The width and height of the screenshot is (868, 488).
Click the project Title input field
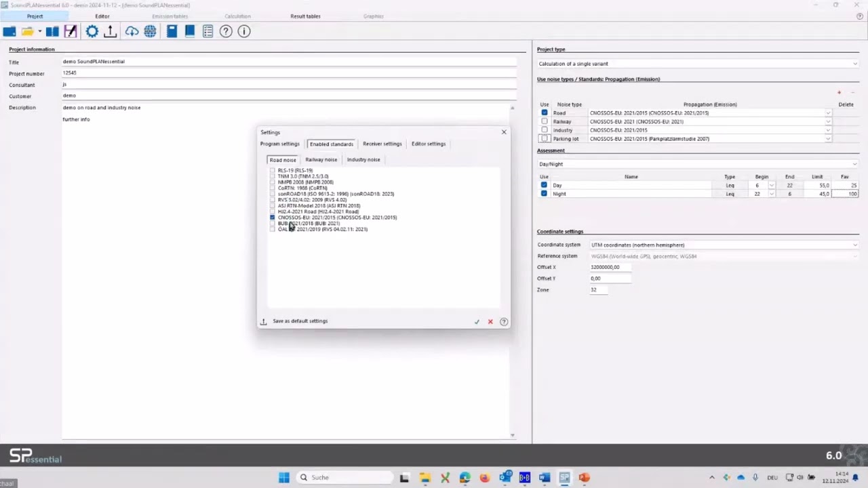[x=289, y=62]
